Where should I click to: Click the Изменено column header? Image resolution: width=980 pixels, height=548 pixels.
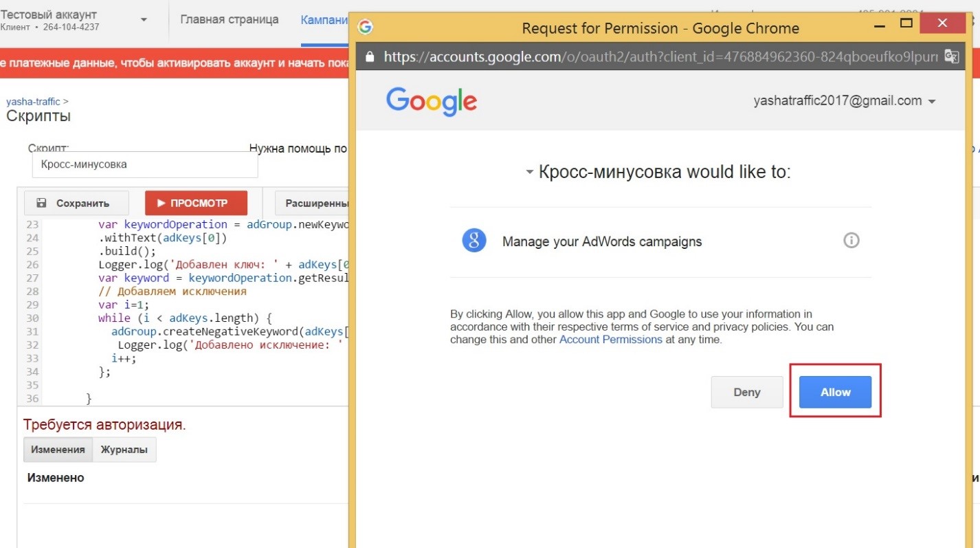pos(56,477)
